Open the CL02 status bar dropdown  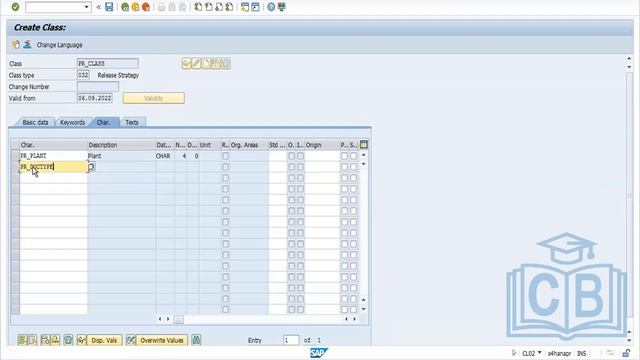539,353
